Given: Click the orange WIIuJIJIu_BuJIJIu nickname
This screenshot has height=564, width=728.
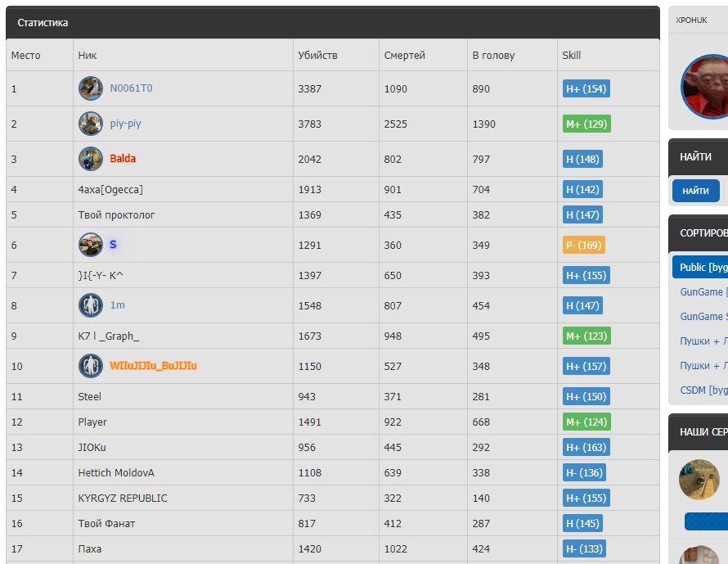Looking at the screenshot, I should (153, 366).
